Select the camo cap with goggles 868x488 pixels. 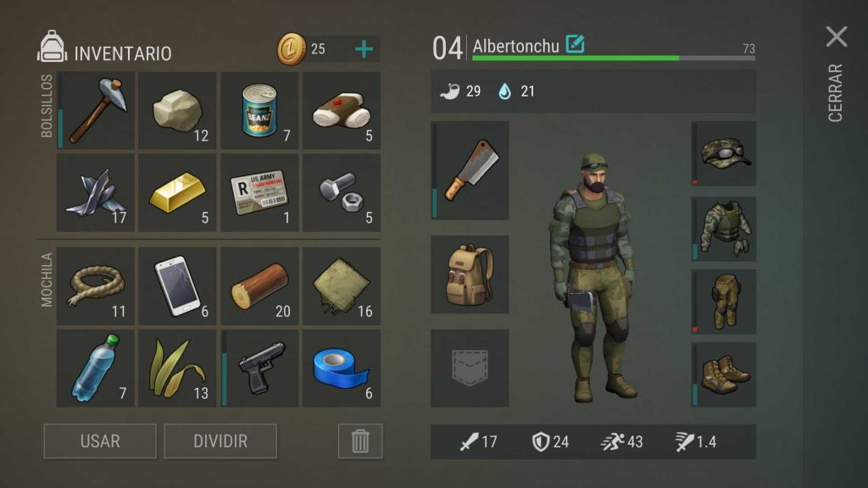(x=724, y=154)
